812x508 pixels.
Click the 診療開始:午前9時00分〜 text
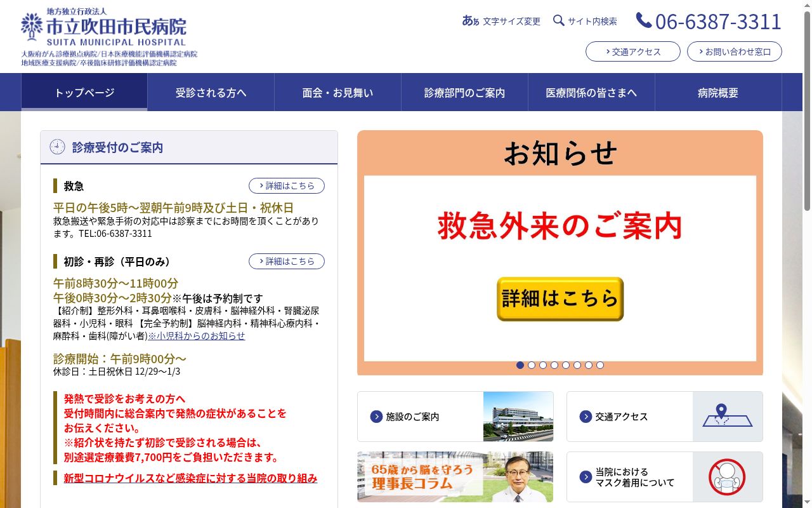[120, 358]
